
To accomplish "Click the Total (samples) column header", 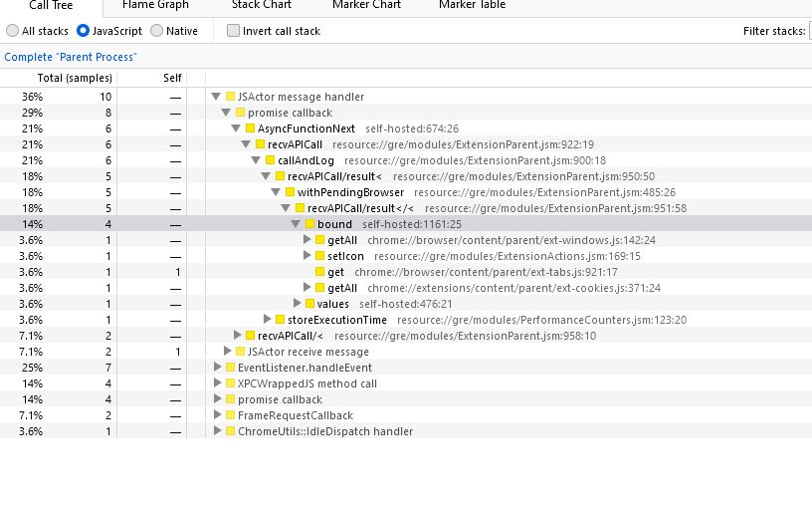I will pyautogui.click(x=75, y=78).
